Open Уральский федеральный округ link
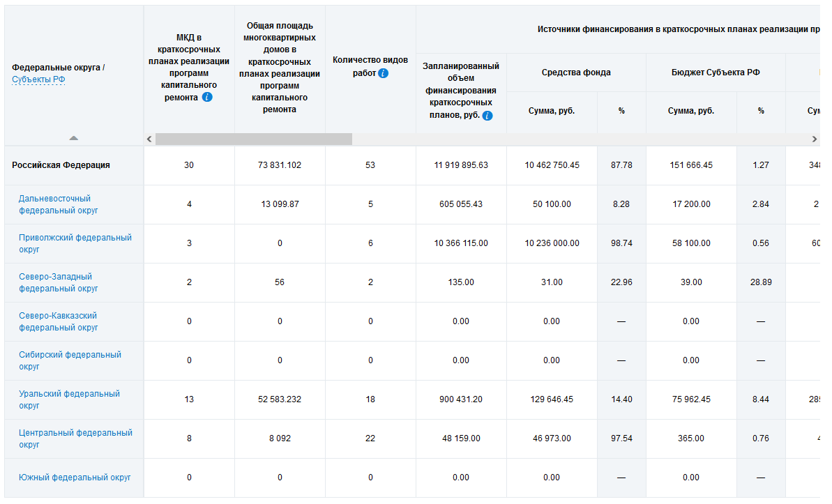The height and width of the screenshot is (504, 832). [x=69, y=399]
